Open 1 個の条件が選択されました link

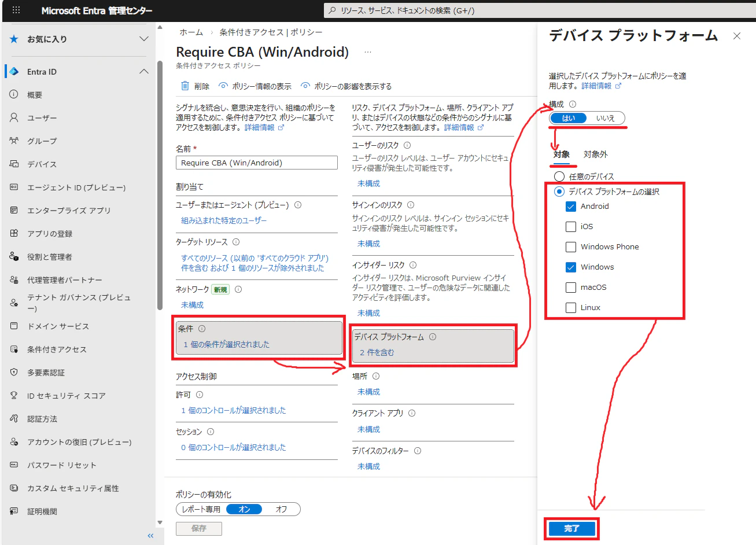(226, 344)
